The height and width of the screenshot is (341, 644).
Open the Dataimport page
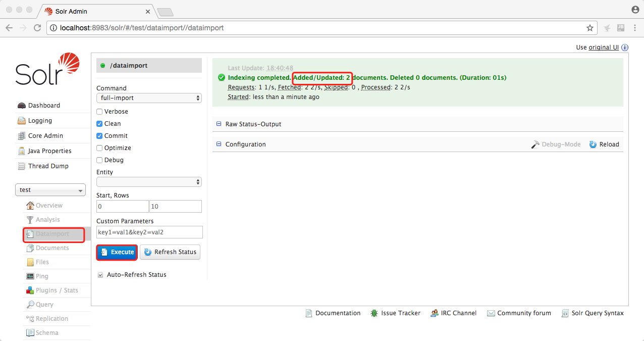point(52,234)
